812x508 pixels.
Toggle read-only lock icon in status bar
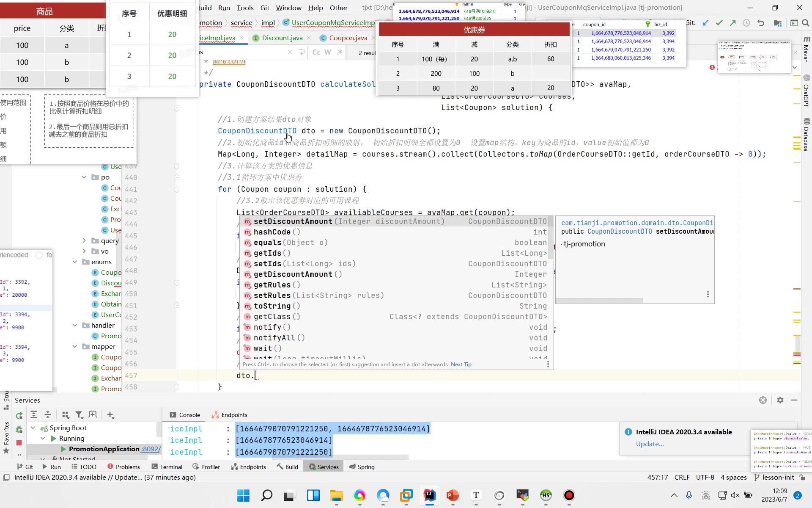click(x=802, y=478)
